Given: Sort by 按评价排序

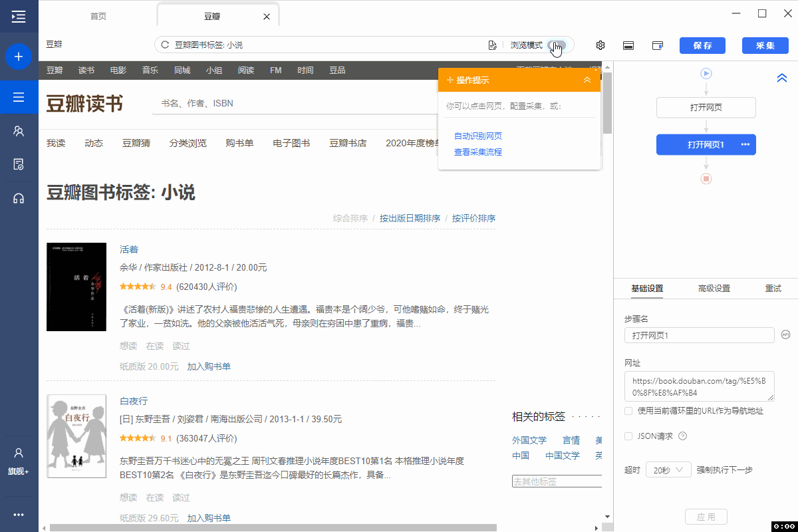Looking at the screenshot, I should 473,218.
